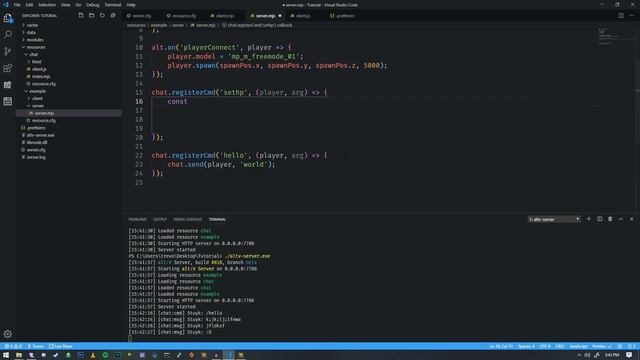
Task: Open the editor More Actions menu
Action: point(631,16)
